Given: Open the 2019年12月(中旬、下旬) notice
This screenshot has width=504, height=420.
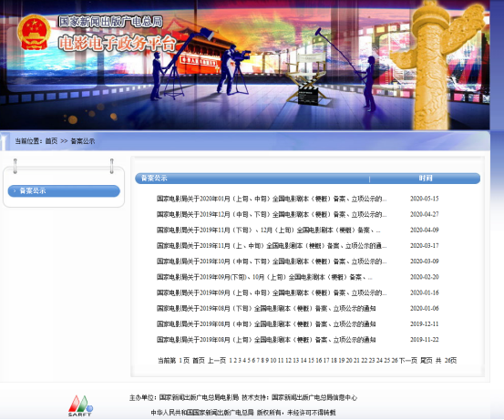Looking at the screenshot, I should tap(272, 214).
